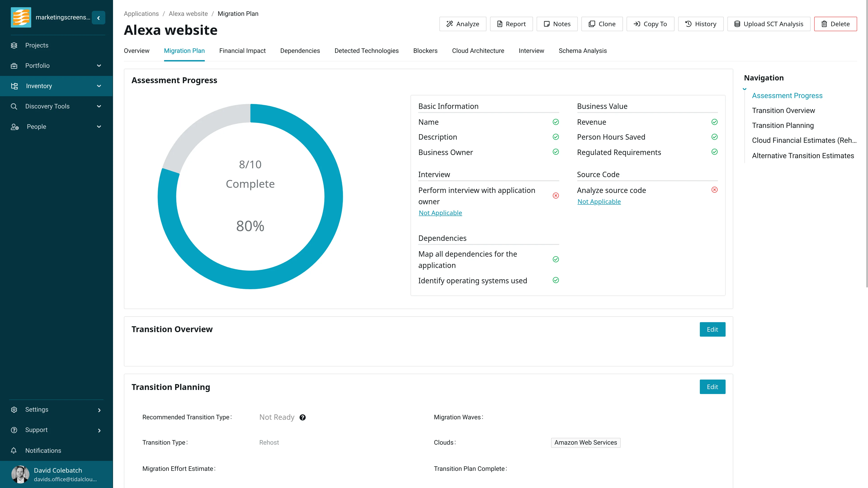Jump to Transition Planning in Navigation
868x488 pixels.
point(783,126)
